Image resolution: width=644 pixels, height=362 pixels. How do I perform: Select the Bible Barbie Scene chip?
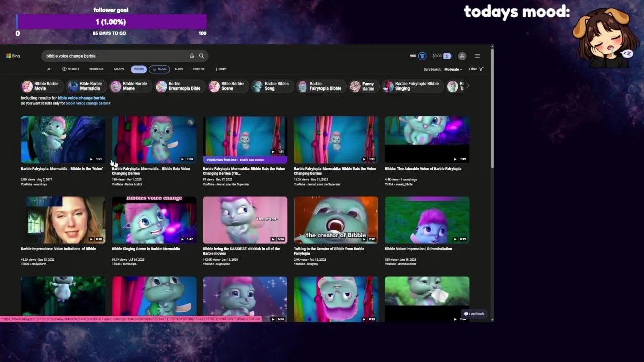[x=227, y=86]
